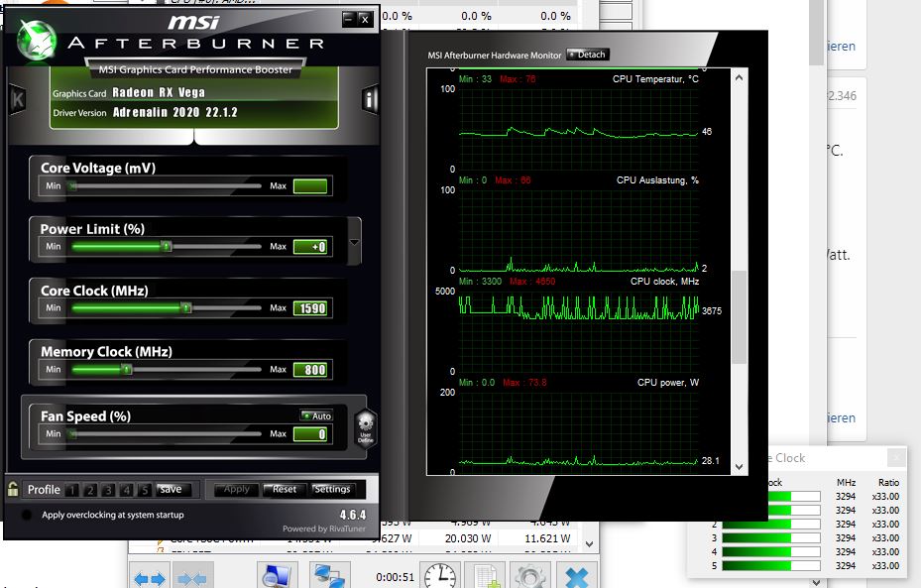Viewport: 921px width, 588px height.
Task: Click the 'Radeon RX Vega' card name
Action: point(159,92)
